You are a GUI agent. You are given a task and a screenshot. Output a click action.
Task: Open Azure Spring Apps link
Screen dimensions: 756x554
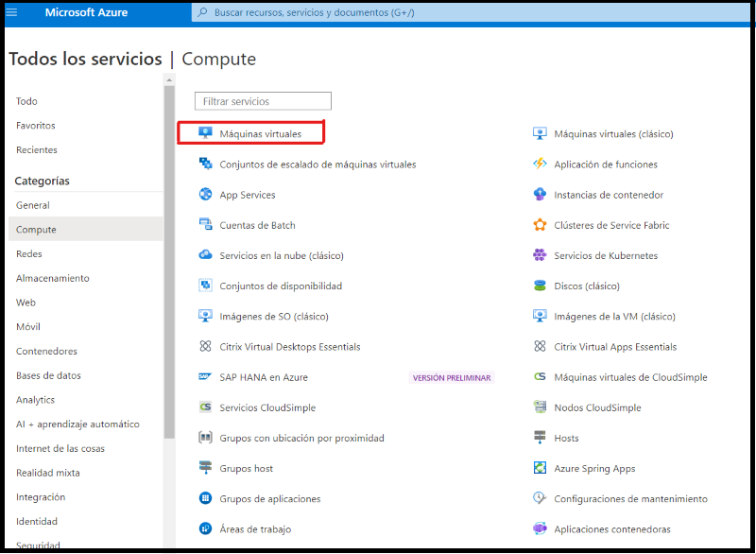pyautogui.click(x=594, y=469)
